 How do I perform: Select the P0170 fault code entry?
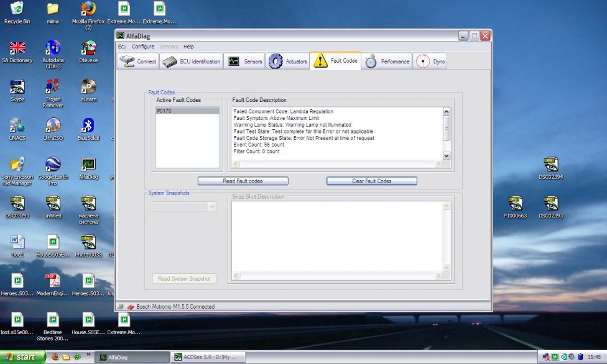click(187, 111)
